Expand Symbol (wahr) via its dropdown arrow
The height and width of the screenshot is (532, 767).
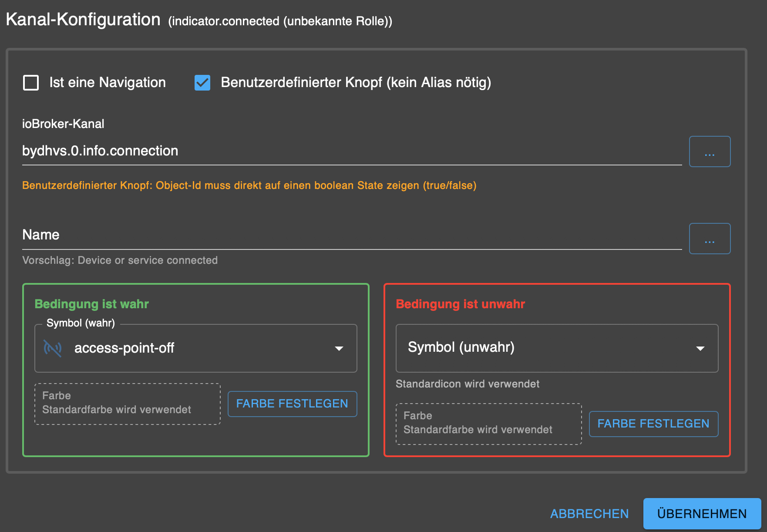[339, 348]
